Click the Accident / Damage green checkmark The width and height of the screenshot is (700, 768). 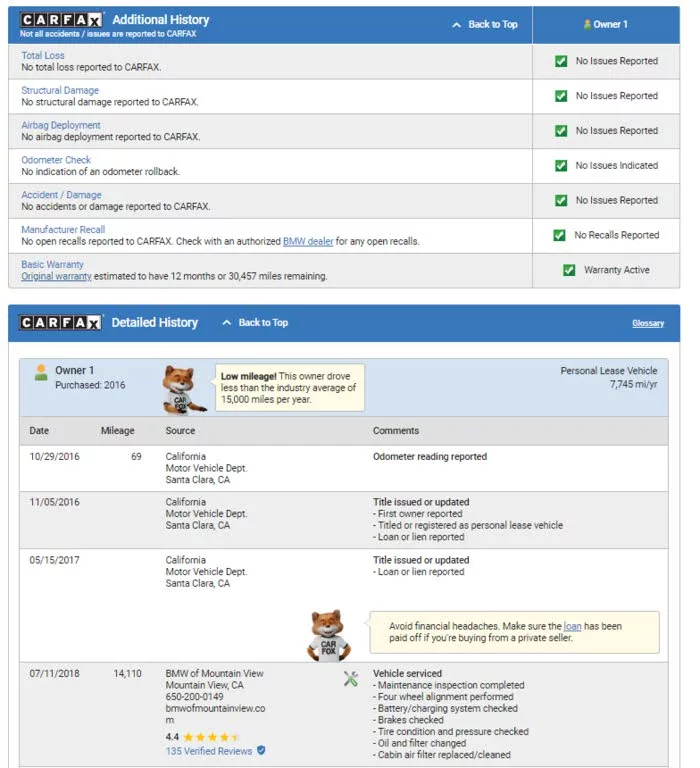coord(560,200)
